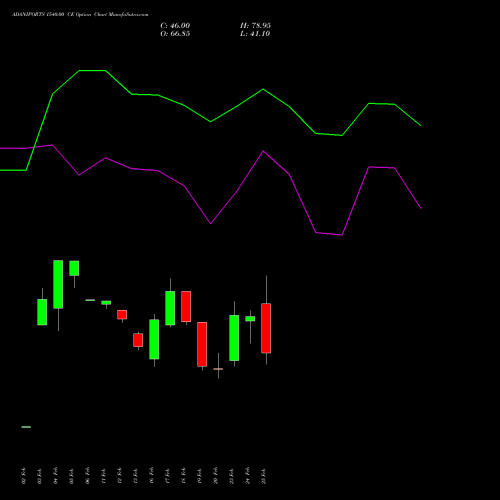Click the 06 Feb date label
Screen dimensions: 500x500
pos(87,476)
